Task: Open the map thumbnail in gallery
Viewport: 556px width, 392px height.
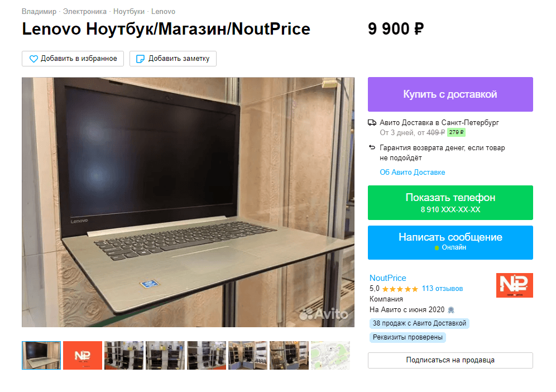Action: coord(330,356)
